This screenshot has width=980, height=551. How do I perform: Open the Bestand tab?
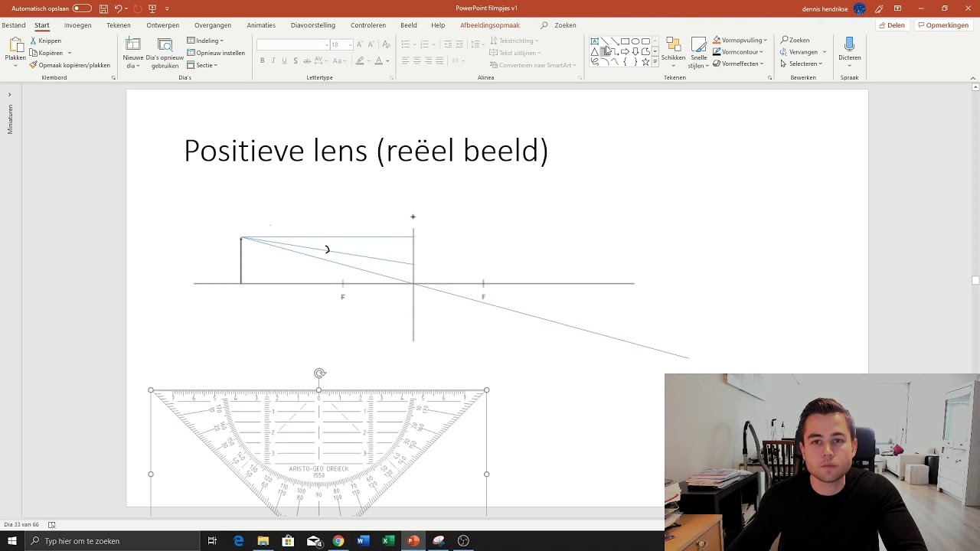[x=14, y=25]
